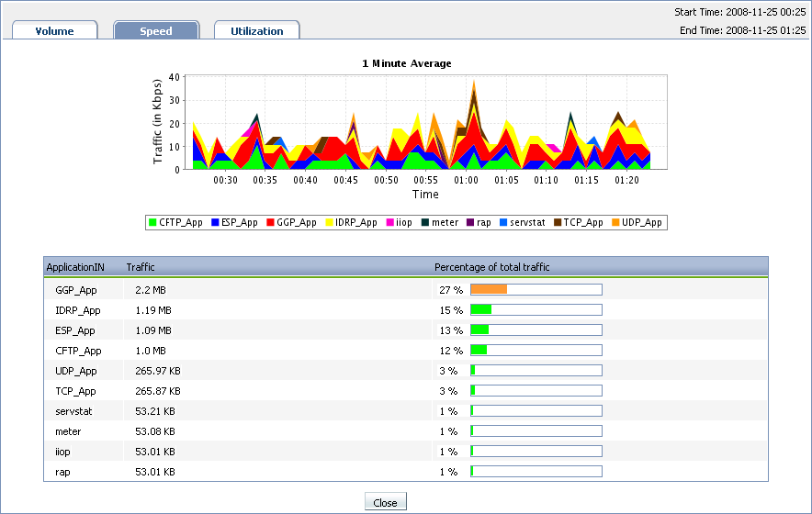The height and width of the screenshot is (514, 812).
Task: Select the Speed tab
Action: [156, 30]
